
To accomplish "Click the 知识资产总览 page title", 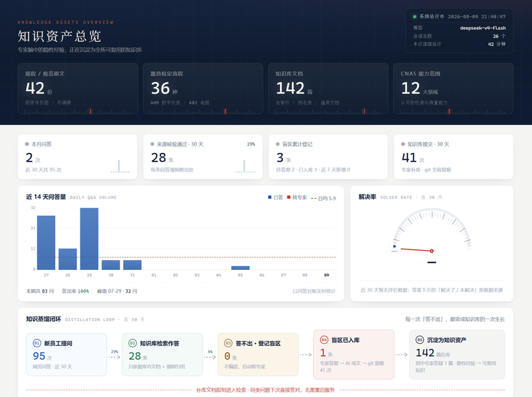I will coord(59,37).
